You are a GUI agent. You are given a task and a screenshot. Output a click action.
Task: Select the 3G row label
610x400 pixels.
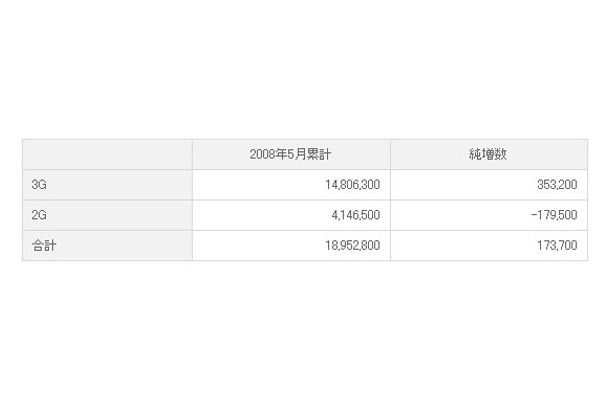39,184
